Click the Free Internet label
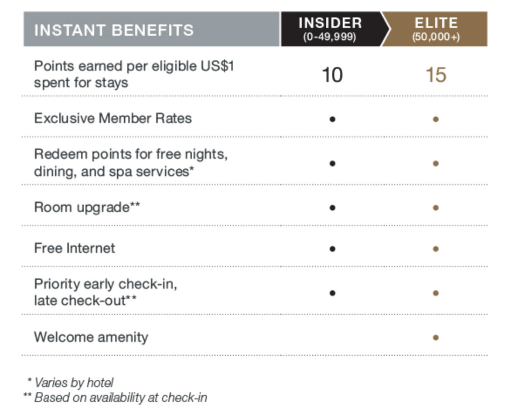 pyautogui.click(x=75, y=248)
